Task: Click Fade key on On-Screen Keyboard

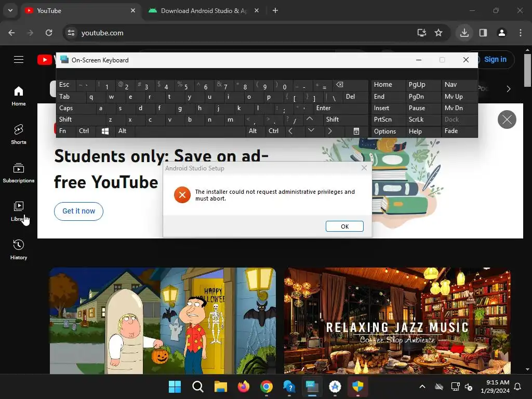Action: [459, 131]
